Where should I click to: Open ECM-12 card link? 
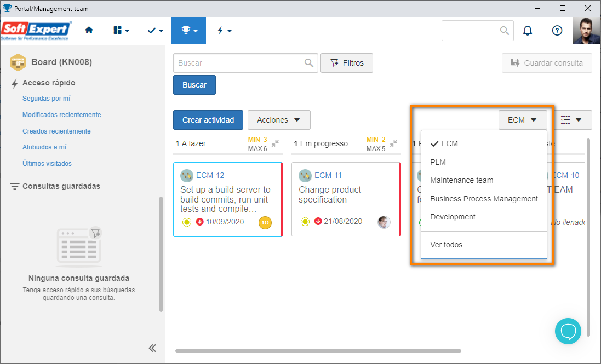click(x=210, y=175)
